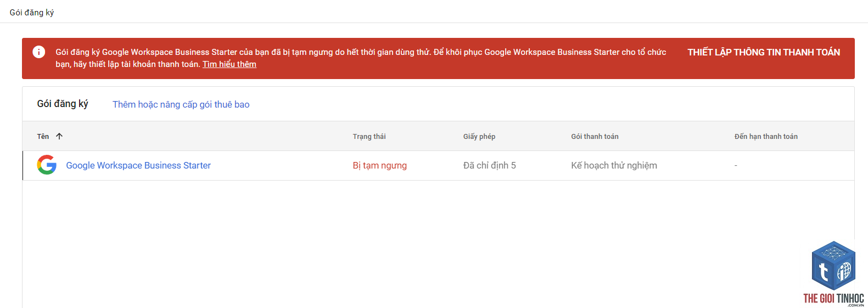Click the Đã chỉ định 5 cell
This screenshot has height=308, width=868.
[490, 165]
